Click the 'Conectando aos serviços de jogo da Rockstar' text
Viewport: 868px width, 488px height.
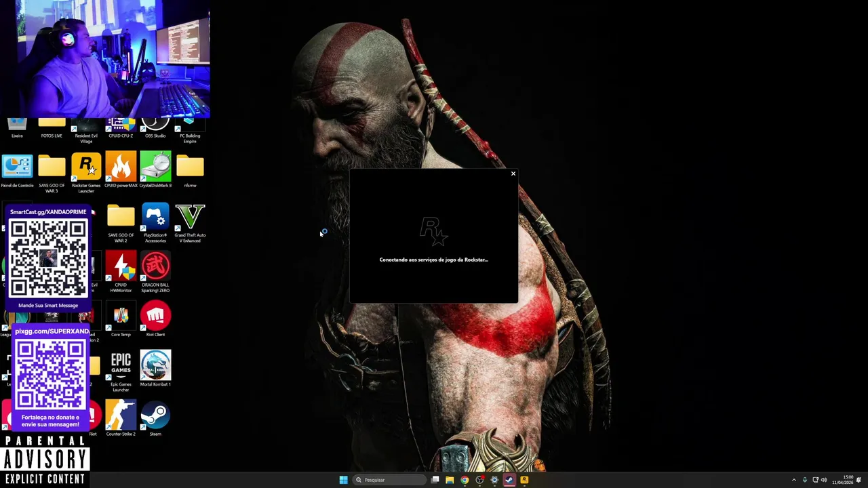(433, 260)
